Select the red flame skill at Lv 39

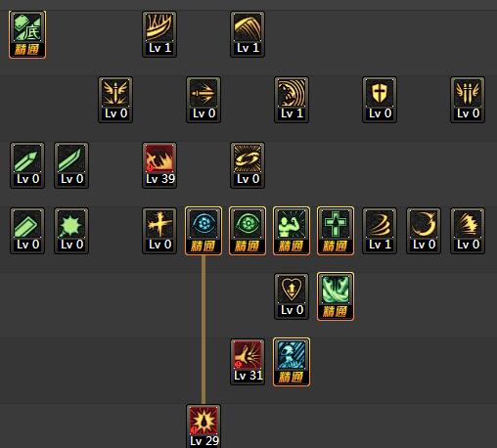coord(159,165)
